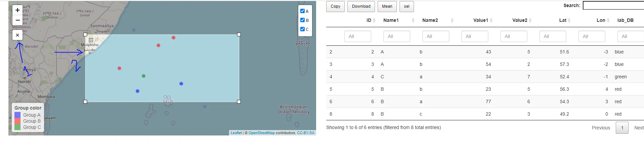Open the CC-BY-SA license link
The height and width of the screenshot is (162, 644).
click(306, 133)
